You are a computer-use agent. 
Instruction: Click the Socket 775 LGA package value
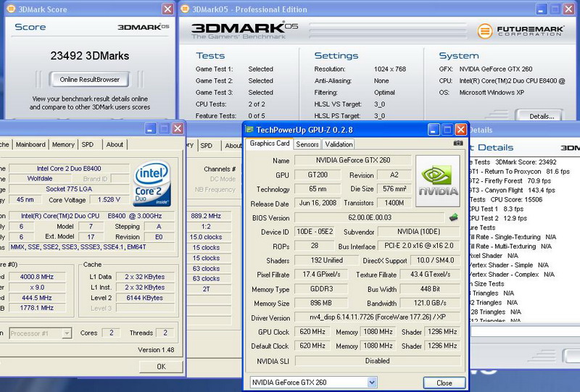click(69, 189)
